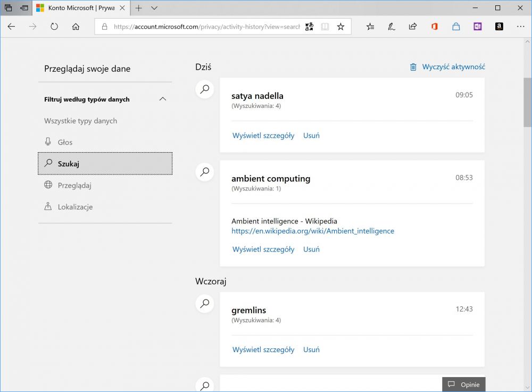
Task: Click the 12:43 timestamp
Action: tap(464, 309)
